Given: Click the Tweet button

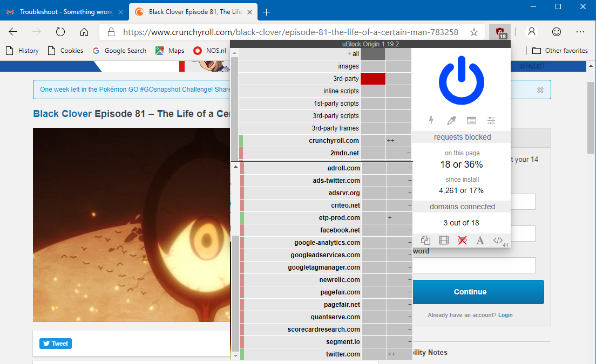Looking at the screenshot, I should (56, 344).
